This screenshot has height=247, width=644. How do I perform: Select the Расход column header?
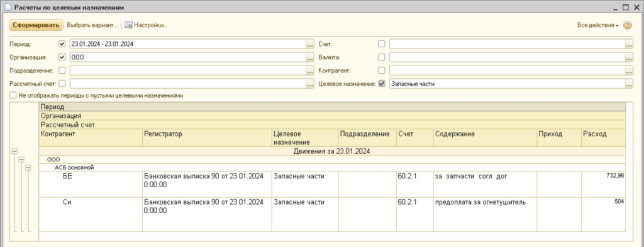[603, 138]
